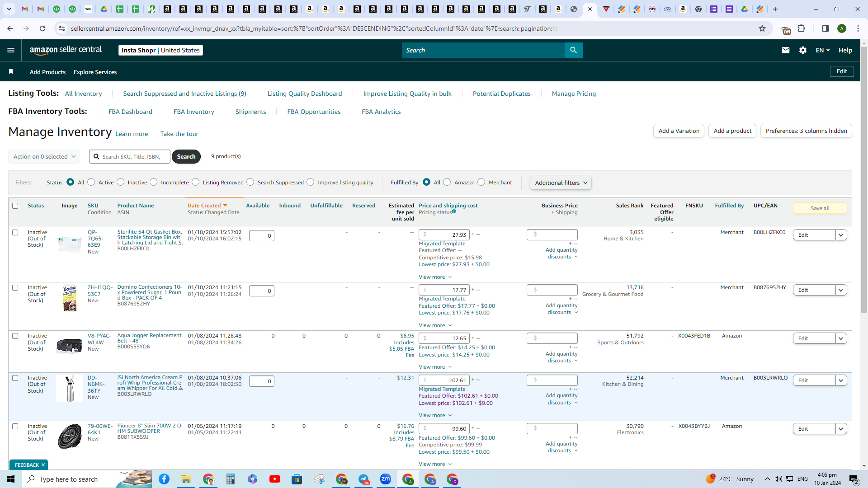Open the Windows Start menu
Screen dimensions: 868x488
(x=11, y=479)
